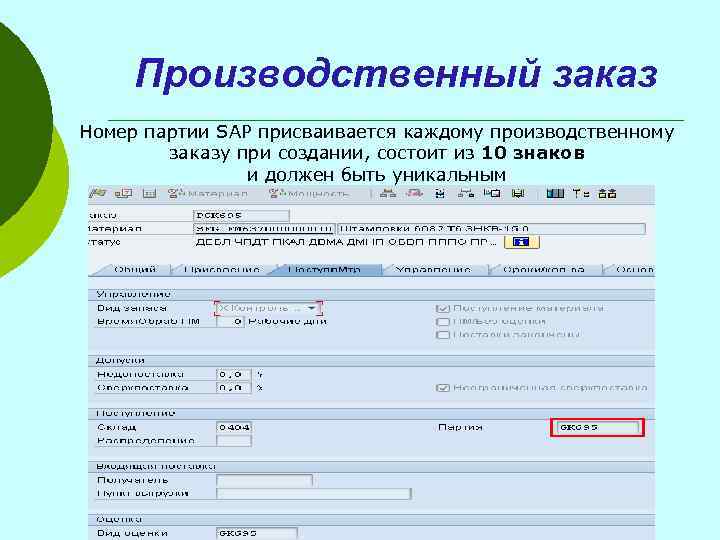Click the blue striped bars toolbar icon
This screenshot has width=720, height=540.
click(555, 193)
